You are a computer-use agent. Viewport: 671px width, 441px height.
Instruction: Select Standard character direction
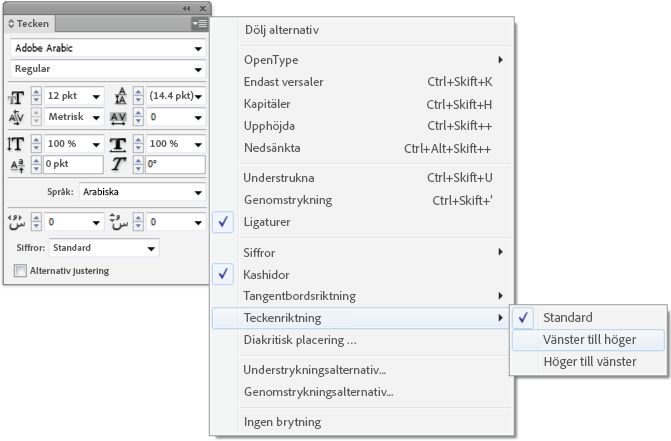[588, 318]
